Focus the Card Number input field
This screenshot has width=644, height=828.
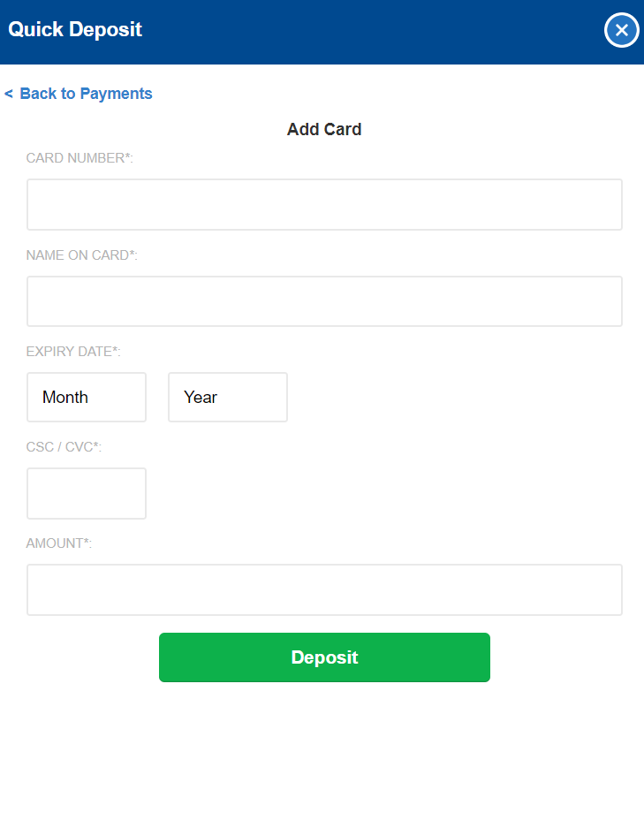(324, 204)
